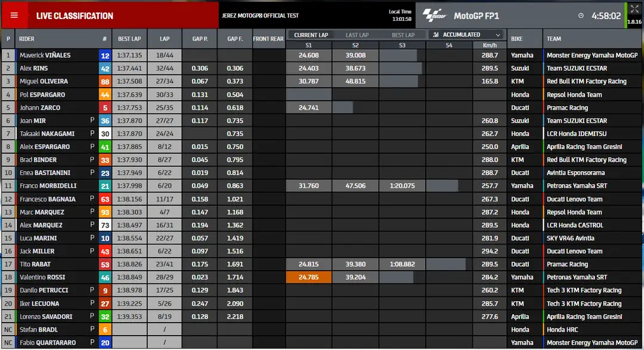Image resolution: width=644 pixels, height=350 pixels.
Task: Click Jack Miller's top speed 294.2
Action: (490, 251)
